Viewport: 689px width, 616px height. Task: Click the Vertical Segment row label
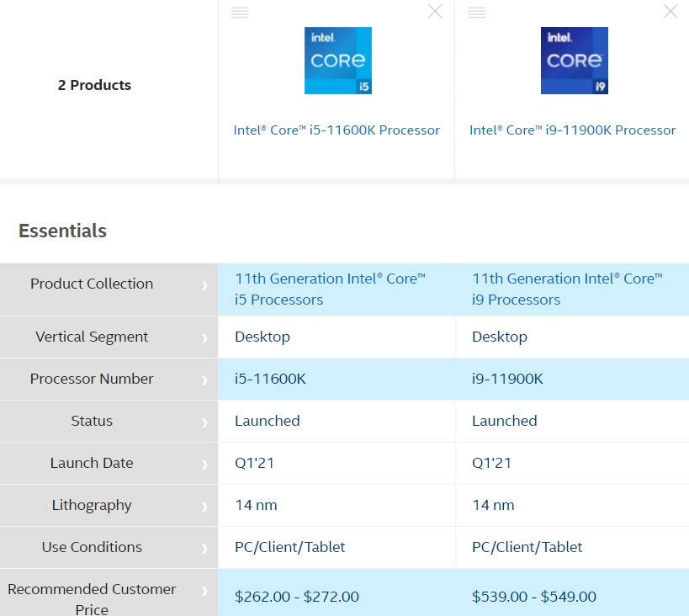pyautogui.click(x=92, y=337)
